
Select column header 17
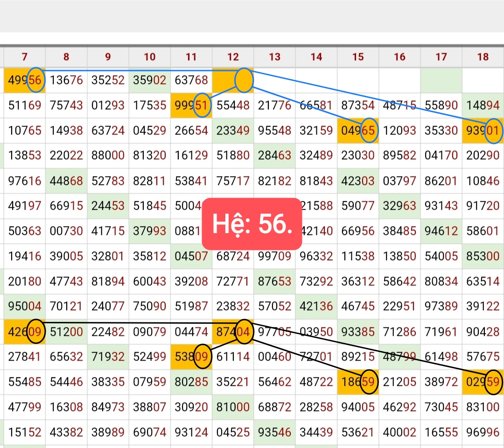(441, 57)
